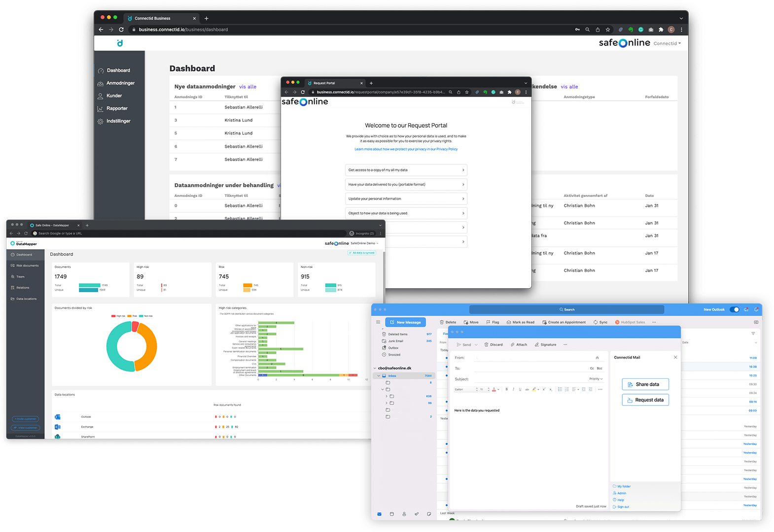Viewport: 774px width, 532px height.
Task: Click New Message button in Outlook
Action: [x=405, y=322]
